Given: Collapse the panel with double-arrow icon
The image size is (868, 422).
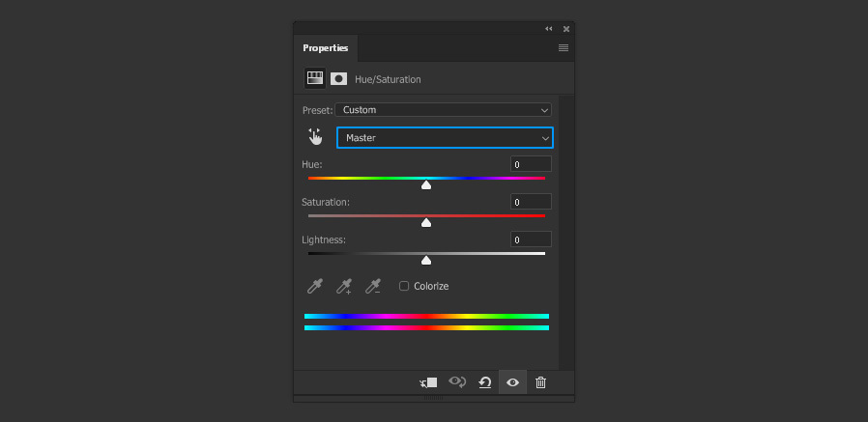Looking at the screenshot, I should pos(549,29).
